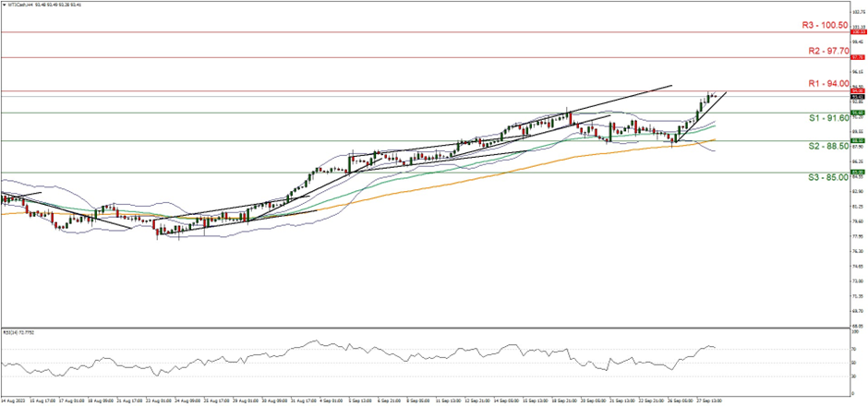Select the green 85.00 price tag on axis
868x406 pixels.
pos(858,172)
